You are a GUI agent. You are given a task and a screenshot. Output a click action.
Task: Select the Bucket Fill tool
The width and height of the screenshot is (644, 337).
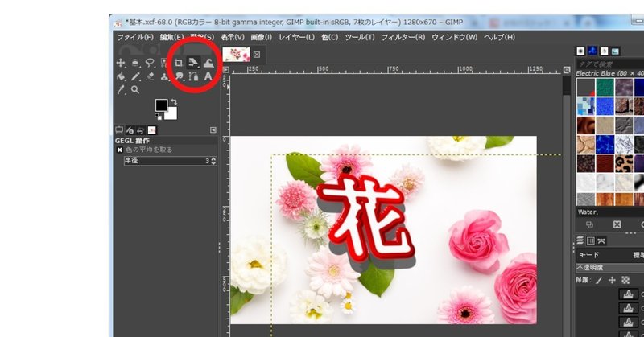(x=121, y=76)
